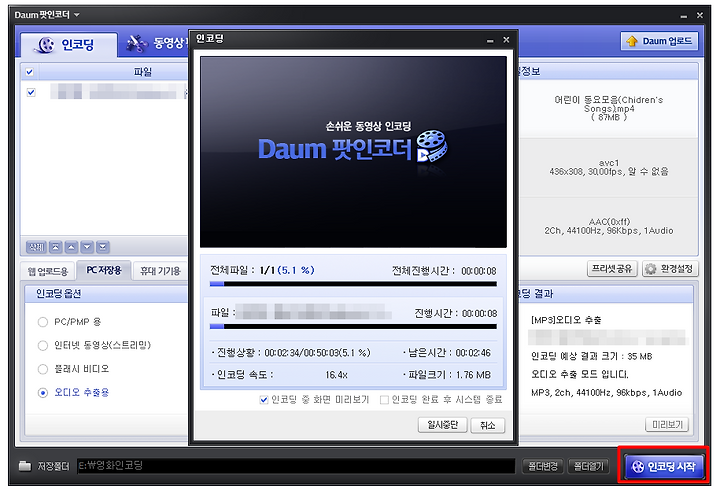Choose the 오디오 추출용 radio option
This screenshot has width=720, height=490.
(x=43, y=393)
